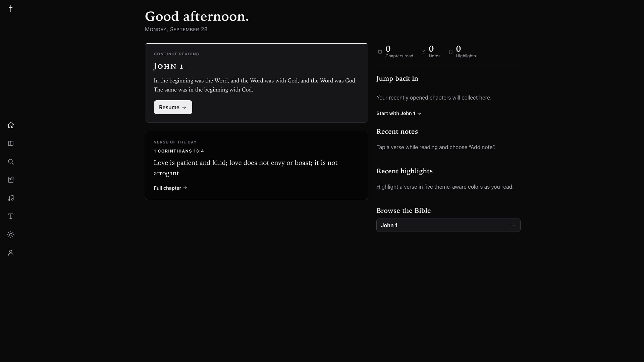This screenshot has height=362, width=644.
Task: Click the cross logo icon
Action: click(x=11, y=9)
